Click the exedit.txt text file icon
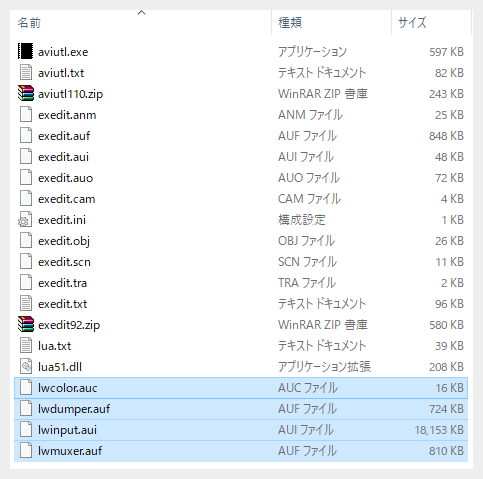Viewport: 483px width, 479px height. click(x=26, y=303)
